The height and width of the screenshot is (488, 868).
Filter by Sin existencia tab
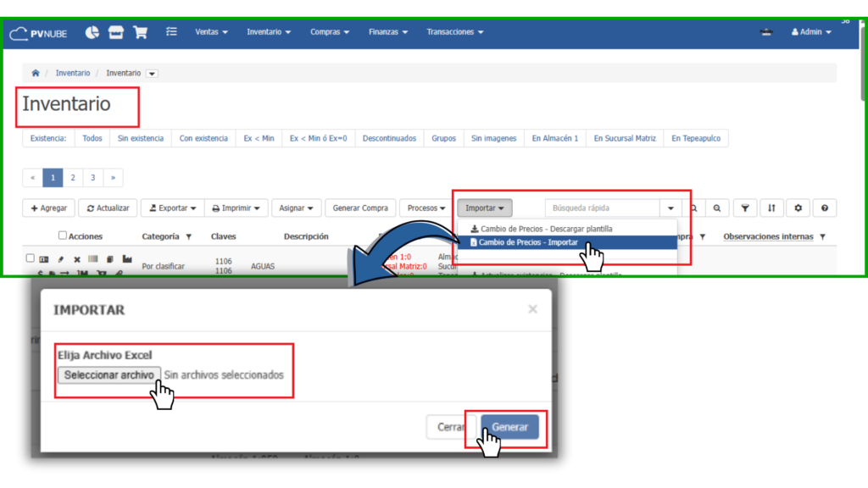pyautogui.click(x=141, y=138)
